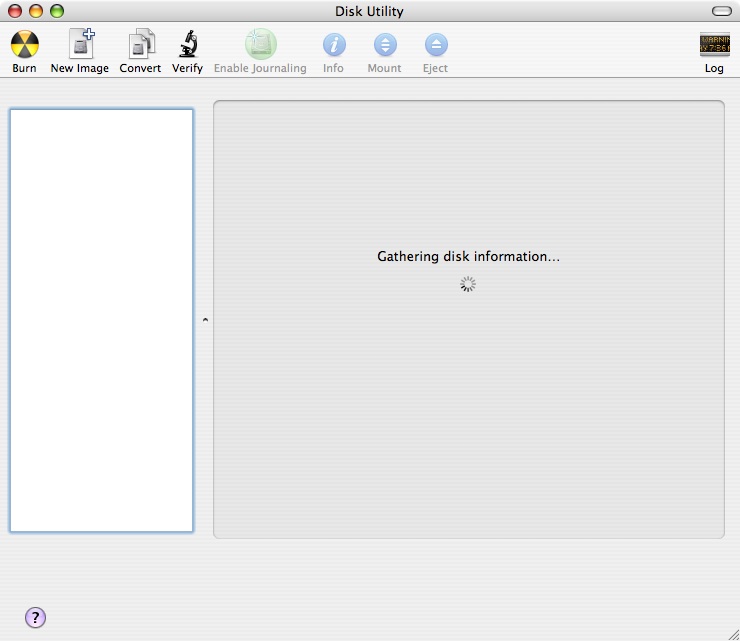Toggle toolbar visibility with the pill button in the title bar
The height and width of the screenshot is (641, 740).
point(722,11)
